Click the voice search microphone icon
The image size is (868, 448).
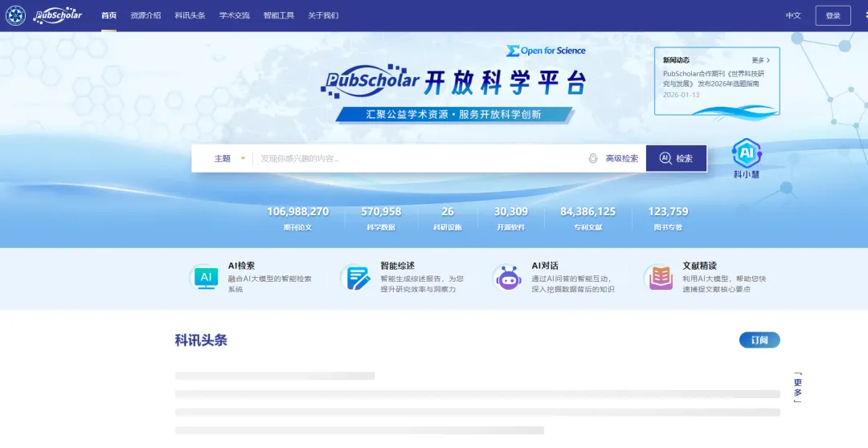[593, 158]
